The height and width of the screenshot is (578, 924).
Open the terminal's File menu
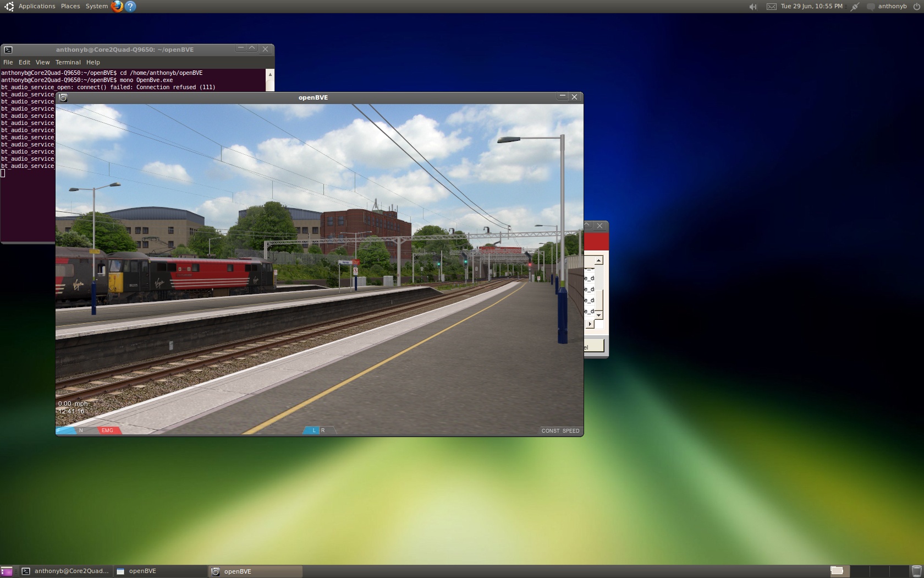pyautogui.click(x=8, y=63)
